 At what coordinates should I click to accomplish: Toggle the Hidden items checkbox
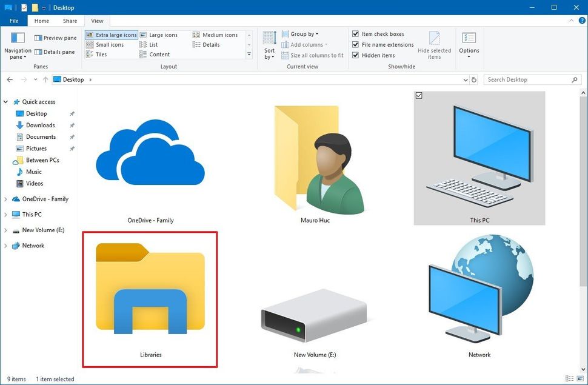[356, 55]
